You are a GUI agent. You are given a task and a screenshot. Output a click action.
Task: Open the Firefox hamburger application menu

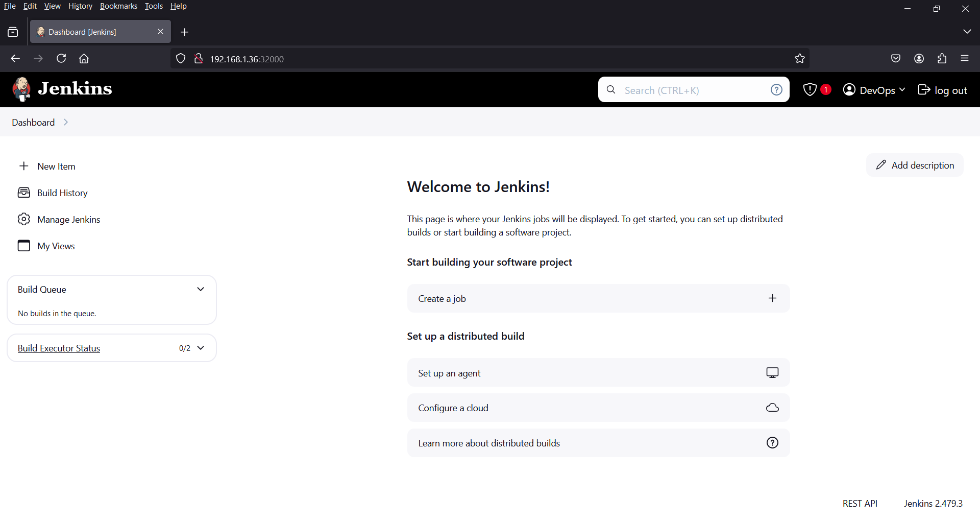tap(965, 59)
